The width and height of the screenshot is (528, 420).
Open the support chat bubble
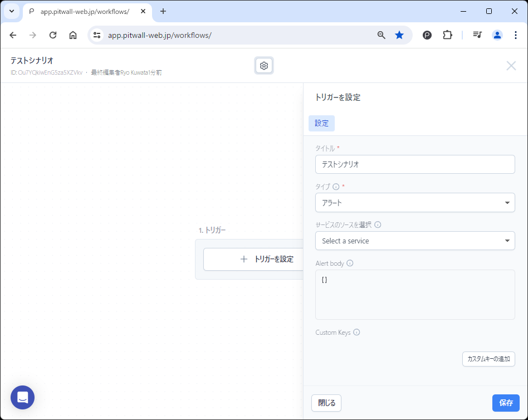coord(22,397)
